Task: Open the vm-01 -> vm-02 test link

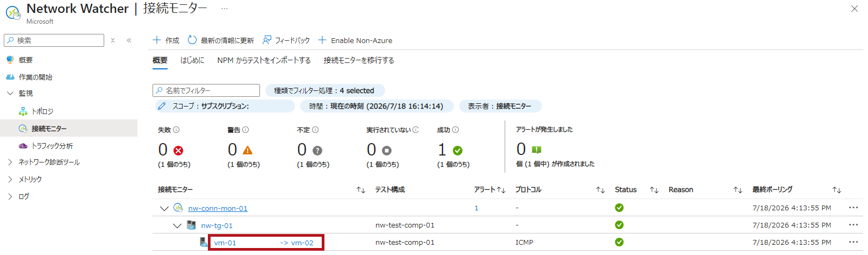Action: coord(264,243)
